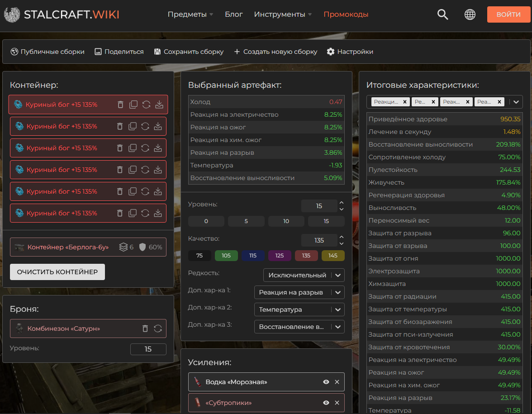This screenshot has height=414, width=532.
Task: Go to the STALCRAFT.WIKI logo home
Action: coord(62,14)
